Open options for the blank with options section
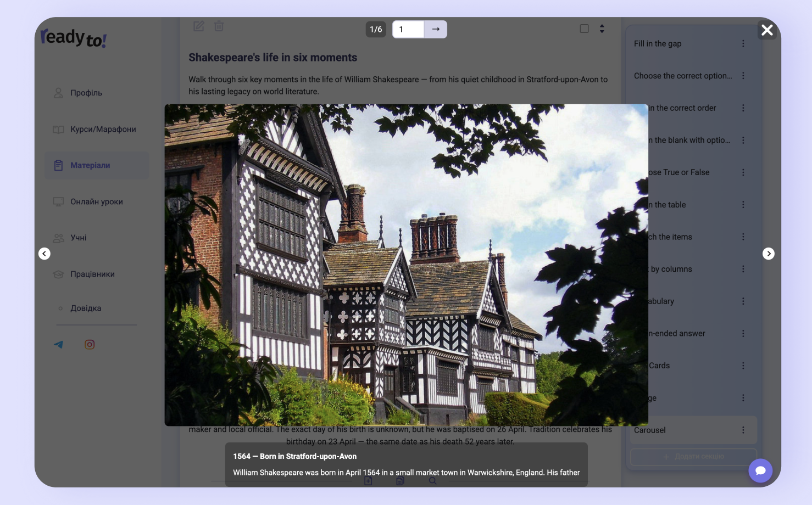Screen dimensions: 812x505 click(743, 140)
